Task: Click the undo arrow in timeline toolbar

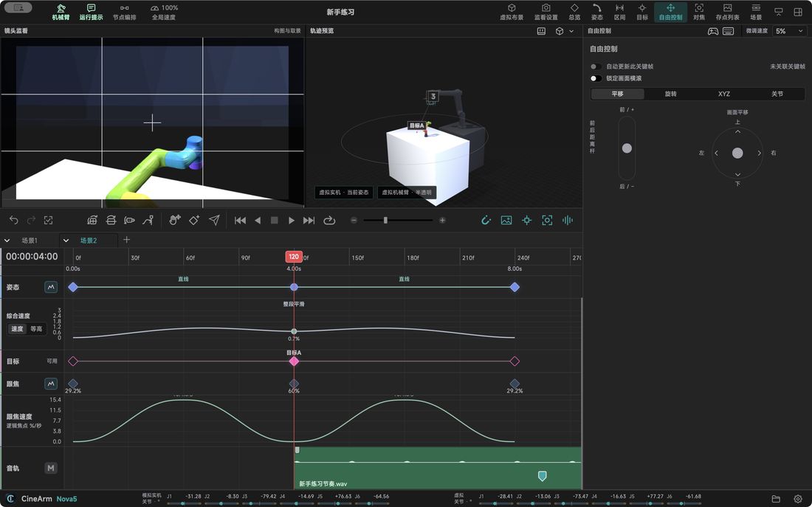Action: point(13,220)
